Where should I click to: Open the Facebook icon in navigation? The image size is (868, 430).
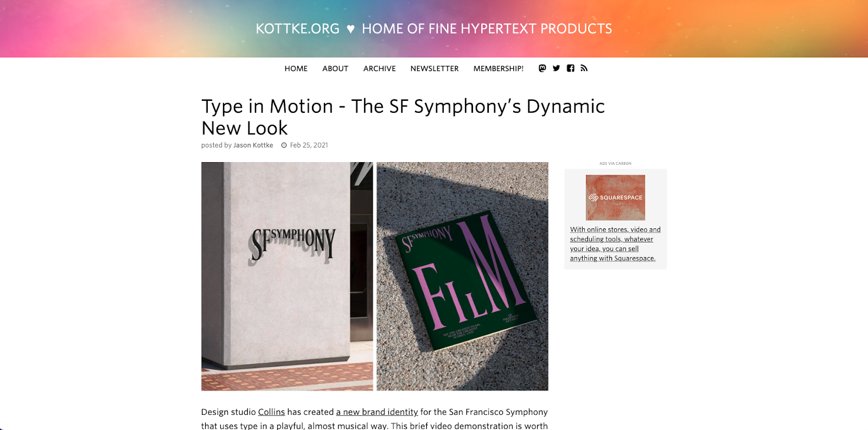(x=571, y=68)
